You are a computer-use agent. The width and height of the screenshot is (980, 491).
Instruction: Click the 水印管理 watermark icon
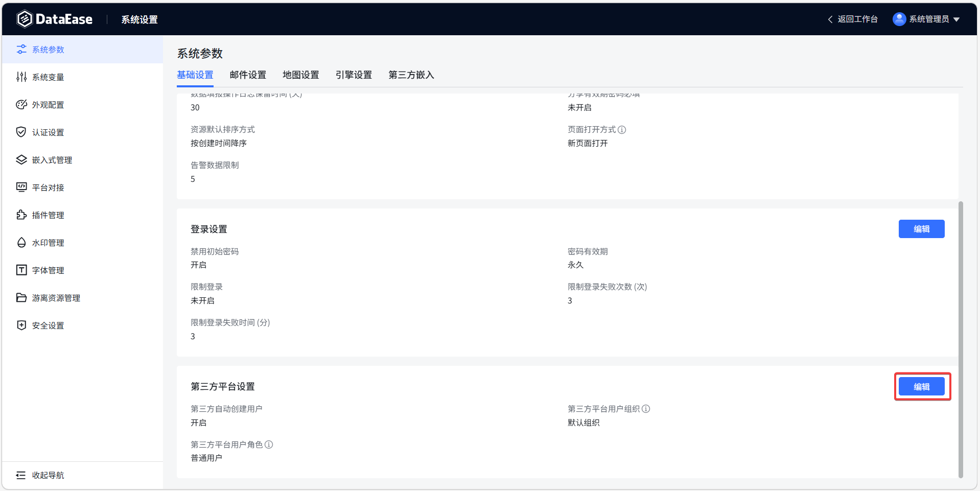(21, 242)
